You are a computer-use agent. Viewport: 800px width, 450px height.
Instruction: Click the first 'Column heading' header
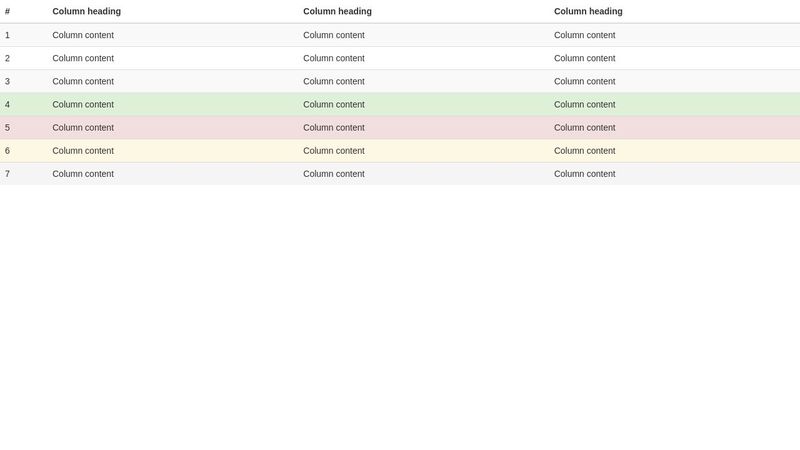(87, 12)
